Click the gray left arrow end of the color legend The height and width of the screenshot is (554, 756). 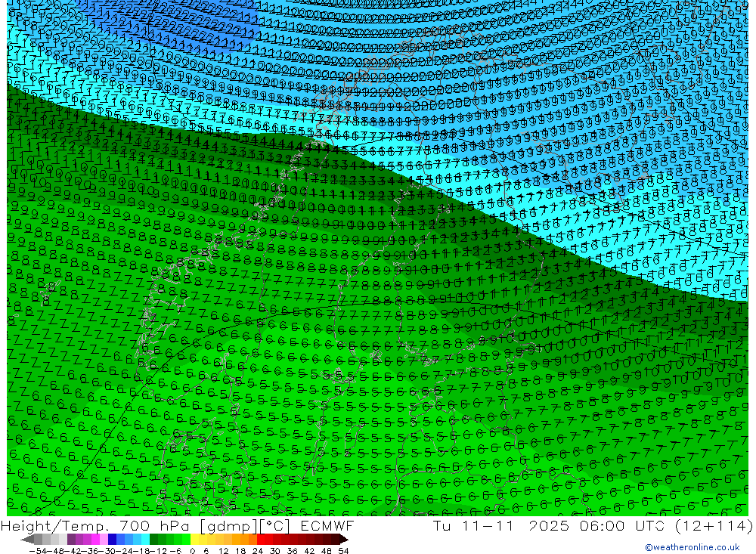point(27,540)
